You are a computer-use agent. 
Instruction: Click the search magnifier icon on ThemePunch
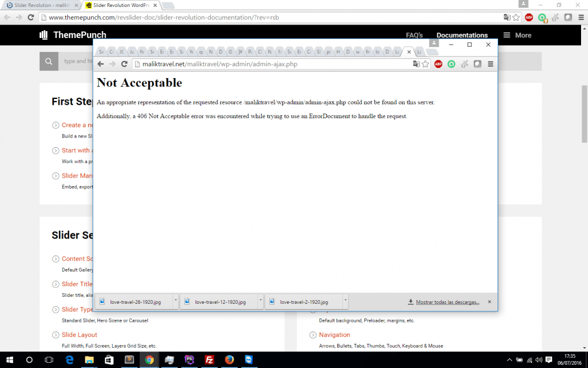[x=49, y=61]
